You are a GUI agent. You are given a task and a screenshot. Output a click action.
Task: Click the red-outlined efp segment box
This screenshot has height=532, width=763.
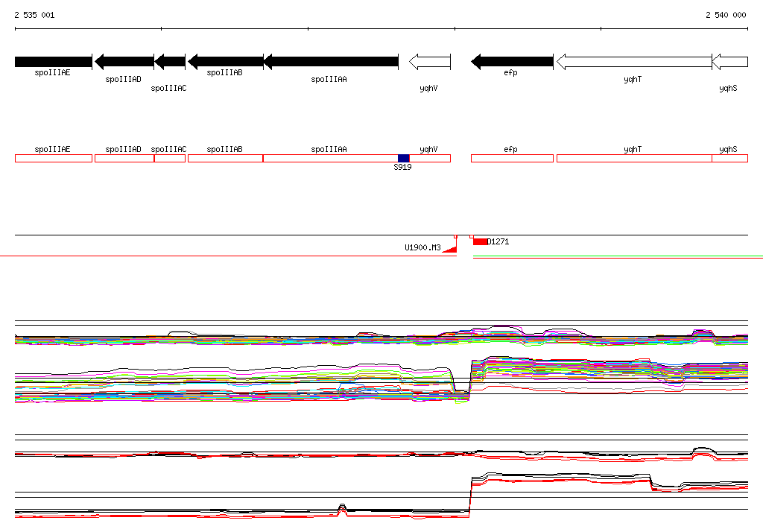pyautogui.click(x=512, y=158)
